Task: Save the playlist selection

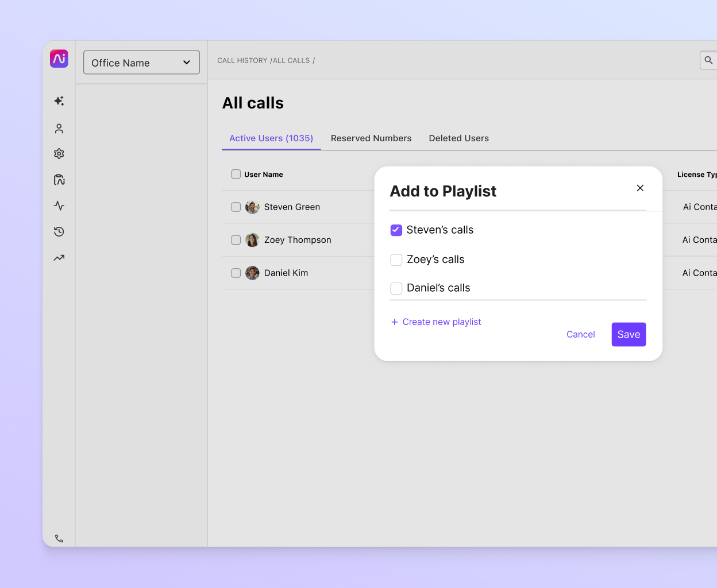Action: point(629,334)
